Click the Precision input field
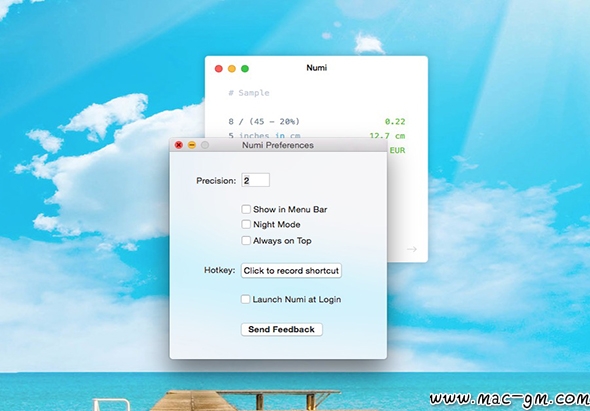The image size is (590, 411). tap(255, 180)
